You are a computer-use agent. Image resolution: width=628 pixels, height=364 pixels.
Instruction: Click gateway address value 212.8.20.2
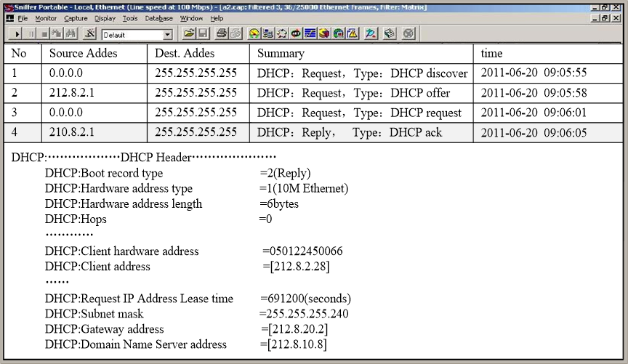(294, 329)
